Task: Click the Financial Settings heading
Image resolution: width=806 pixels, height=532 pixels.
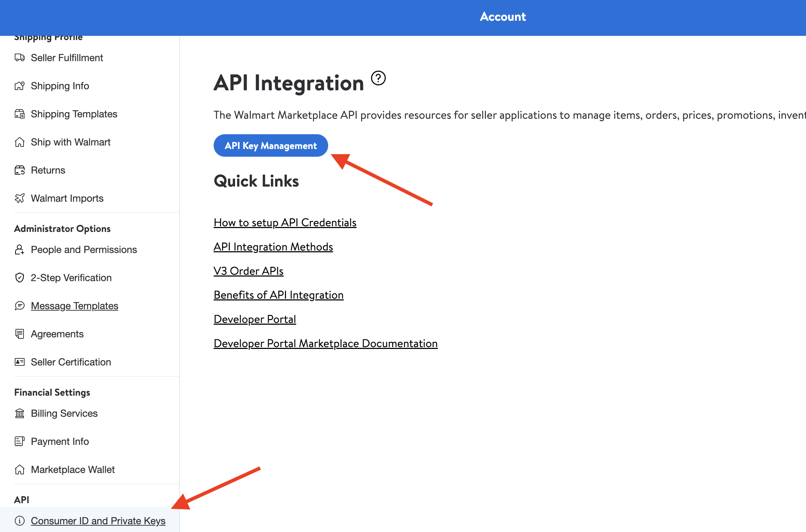Action: (52, 392)
